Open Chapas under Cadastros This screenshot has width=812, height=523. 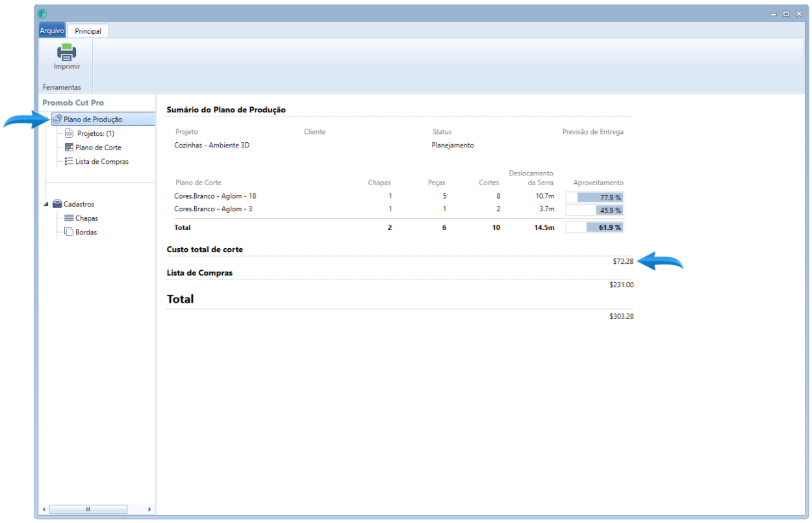point(86,218)
